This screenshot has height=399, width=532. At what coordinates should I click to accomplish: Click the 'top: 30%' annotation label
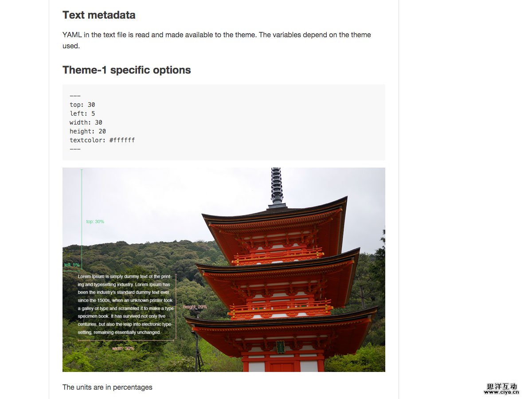(x=95, y=222)
